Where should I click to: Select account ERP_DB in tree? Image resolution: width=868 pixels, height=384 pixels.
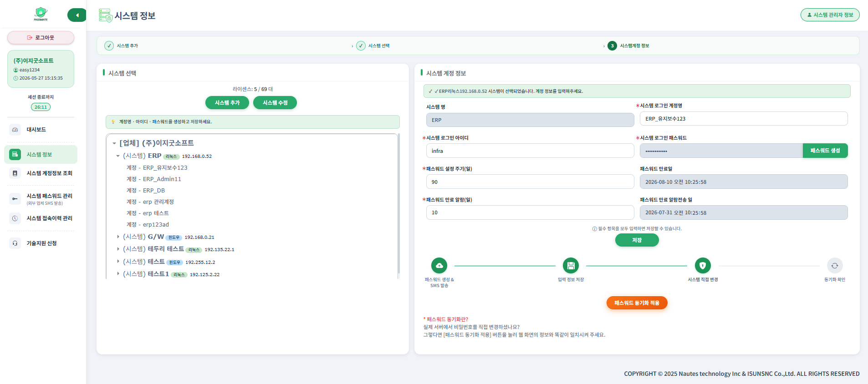coord(146,190)
